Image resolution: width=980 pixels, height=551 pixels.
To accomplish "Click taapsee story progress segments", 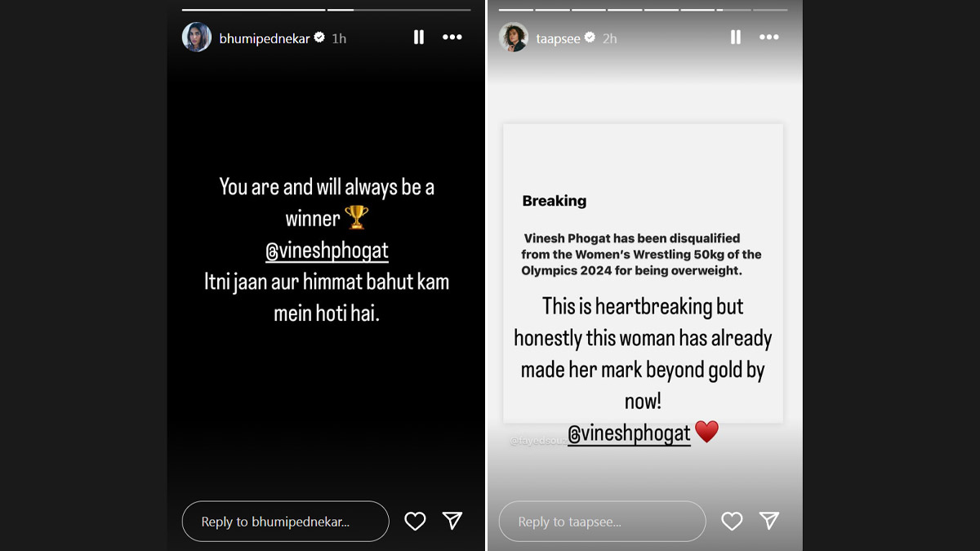I will click(x=643, y=10).
